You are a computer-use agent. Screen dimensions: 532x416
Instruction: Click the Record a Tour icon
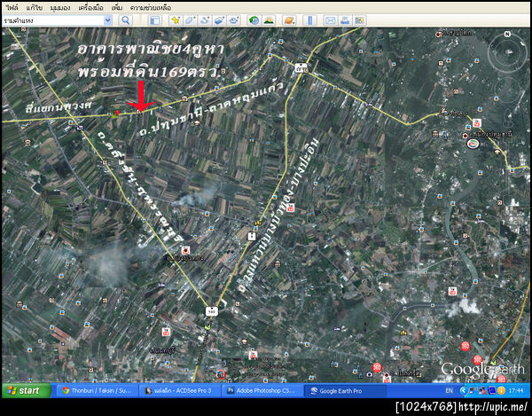coord(234,20)
